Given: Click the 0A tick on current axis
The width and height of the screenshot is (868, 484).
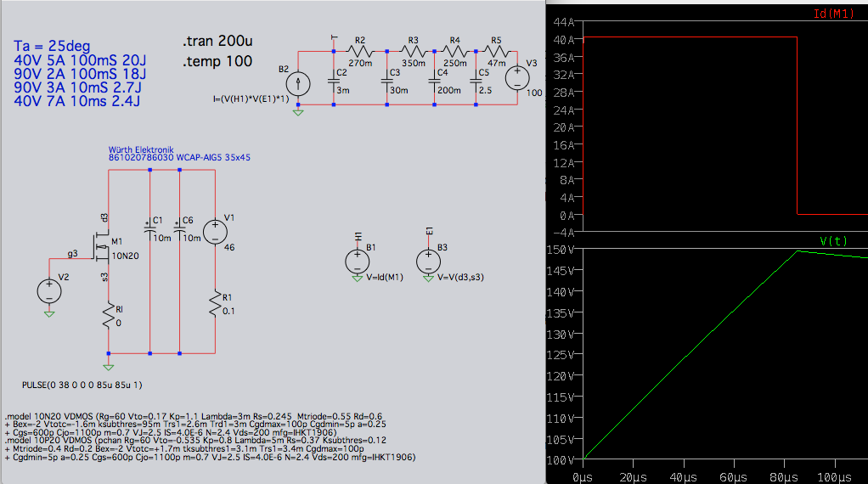Looking at the screenshot, I should 567,216.
